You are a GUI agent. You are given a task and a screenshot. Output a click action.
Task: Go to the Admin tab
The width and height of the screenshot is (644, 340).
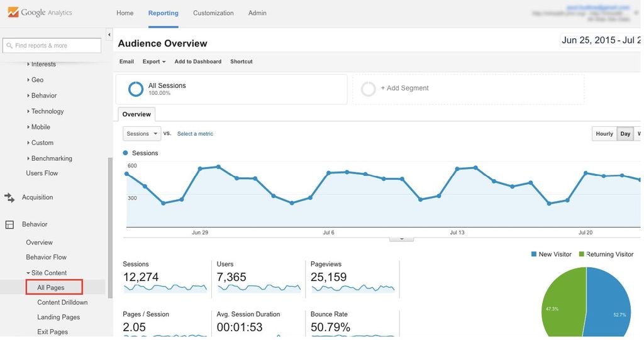pos(257,13)
